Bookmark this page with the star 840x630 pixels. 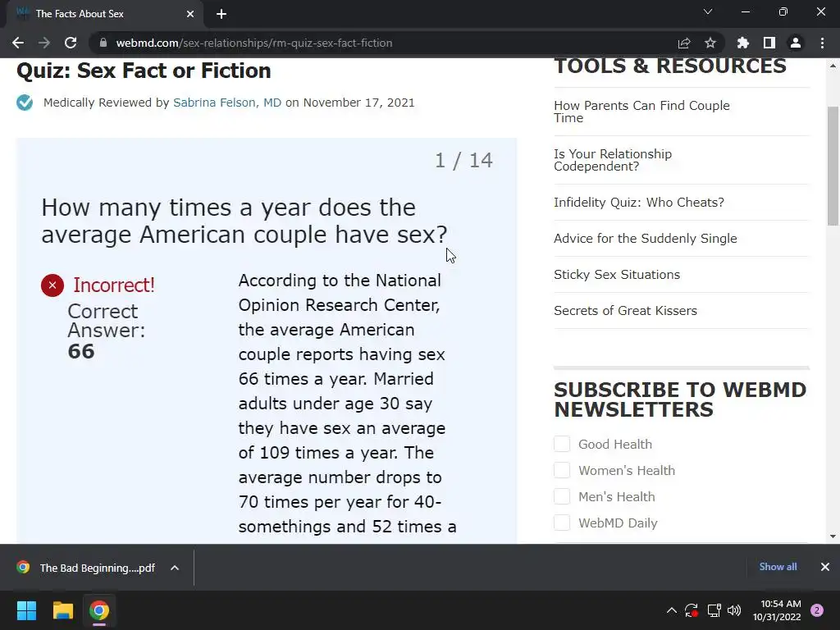tap(710, 43)
